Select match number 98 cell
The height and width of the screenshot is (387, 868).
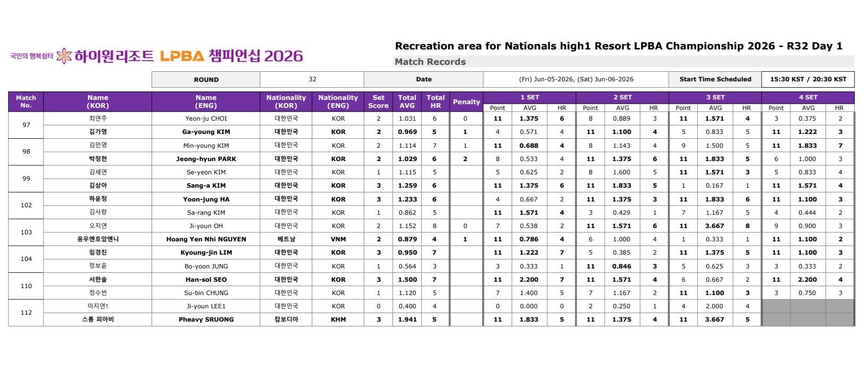pyautogui.click(x=26, y=152)
